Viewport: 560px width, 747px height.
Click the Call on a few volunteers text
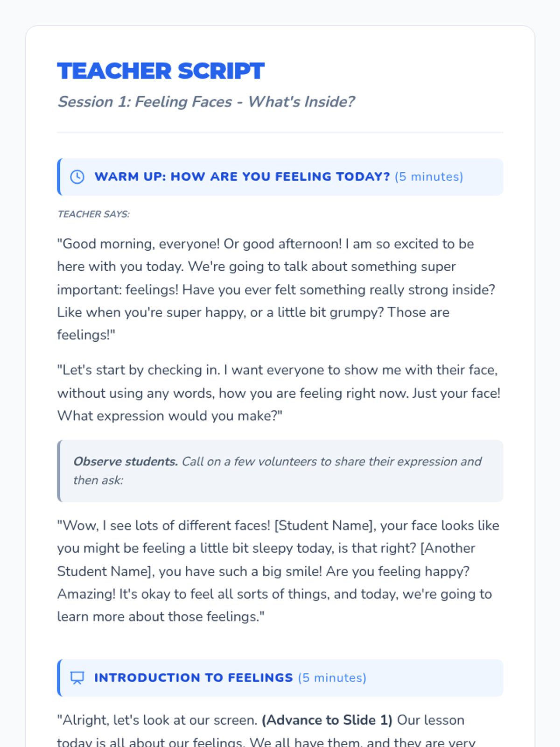pos(331,462)
